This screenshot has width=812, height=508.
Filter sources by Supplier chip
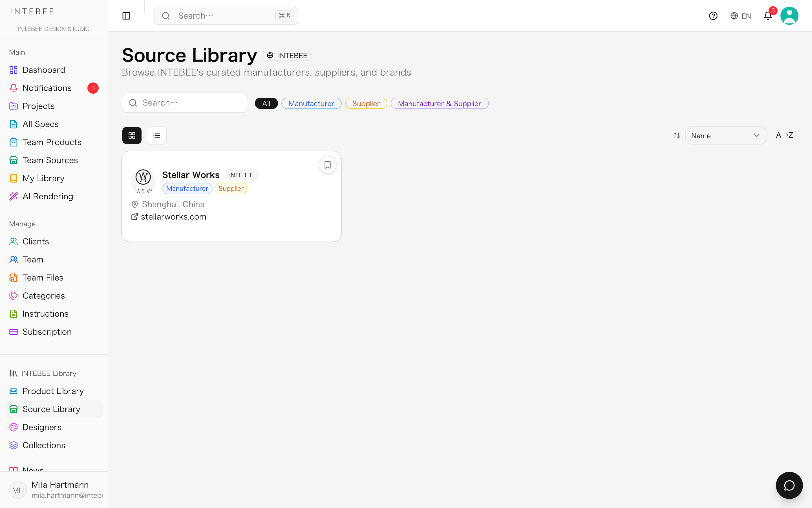[366, 104]
